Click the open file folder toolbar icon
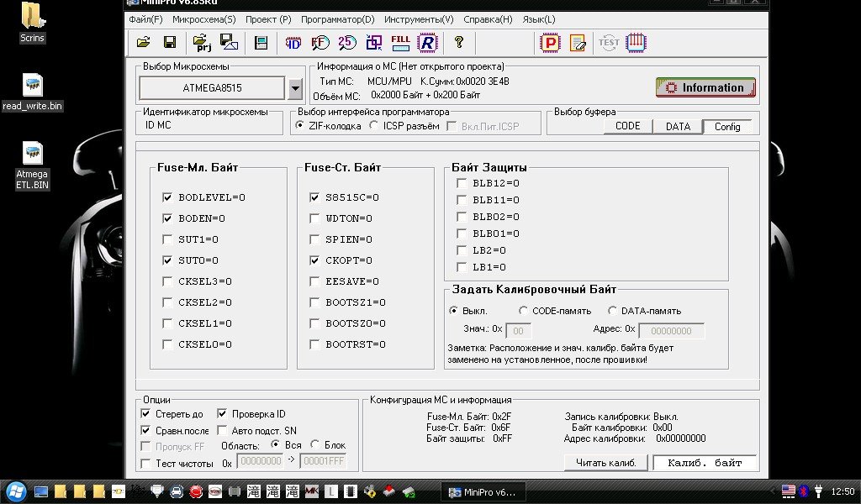The width and height of the screenshot is (861, 504). [144, 42]
